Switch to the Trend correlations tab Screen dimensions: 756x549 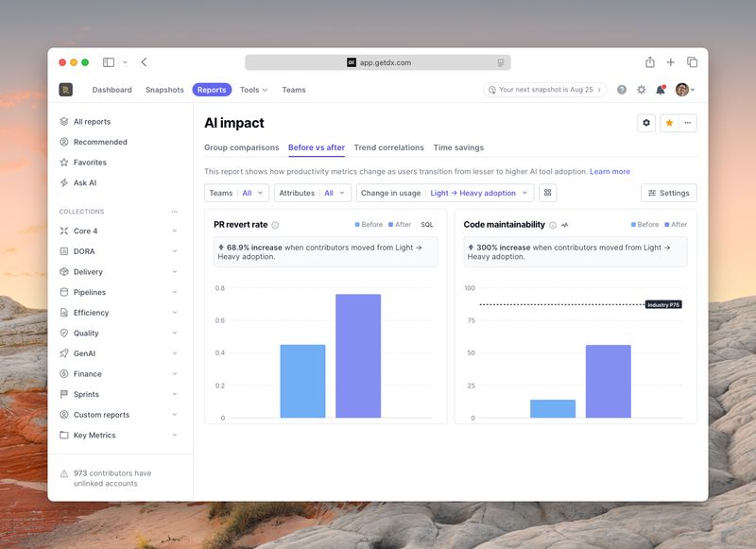coord(388,147)
